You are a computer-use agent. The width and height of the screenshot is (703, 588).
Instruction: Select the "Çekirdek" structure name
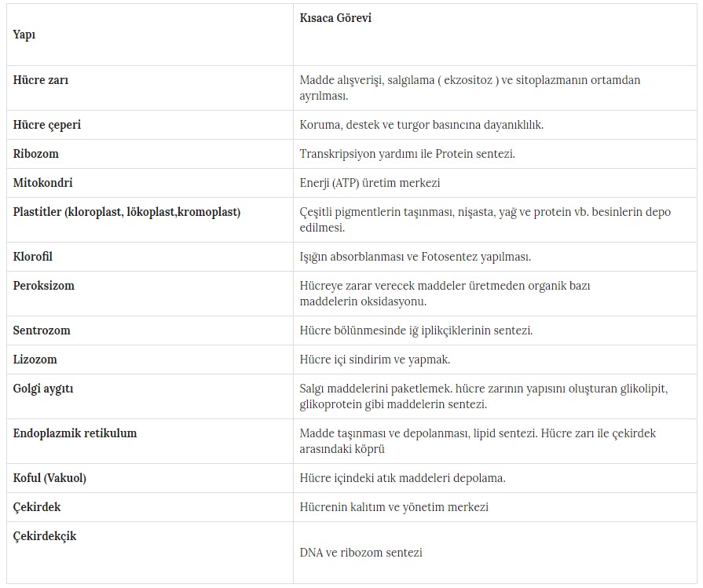(37, 507)
